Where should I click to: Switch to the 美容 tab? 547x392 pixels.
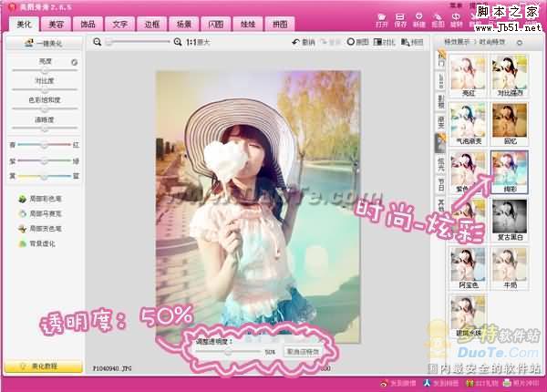[56, 24]
